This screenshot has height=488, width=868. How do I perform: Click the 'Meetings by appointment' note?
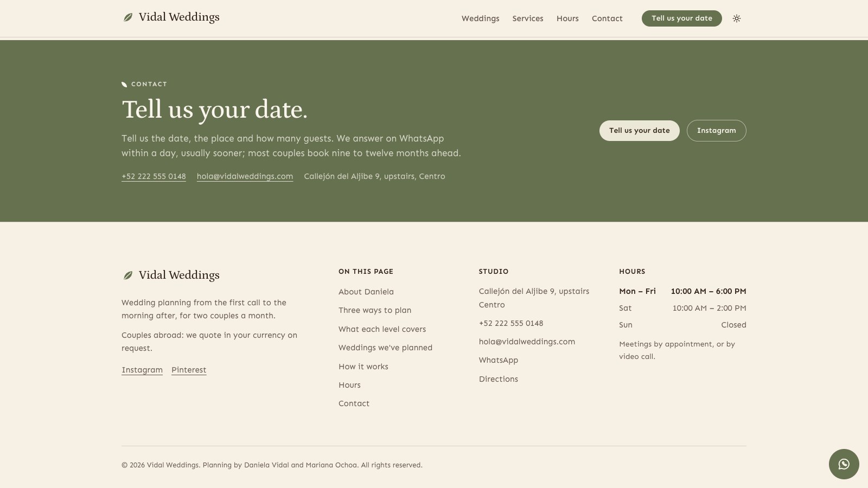[677, 350]
